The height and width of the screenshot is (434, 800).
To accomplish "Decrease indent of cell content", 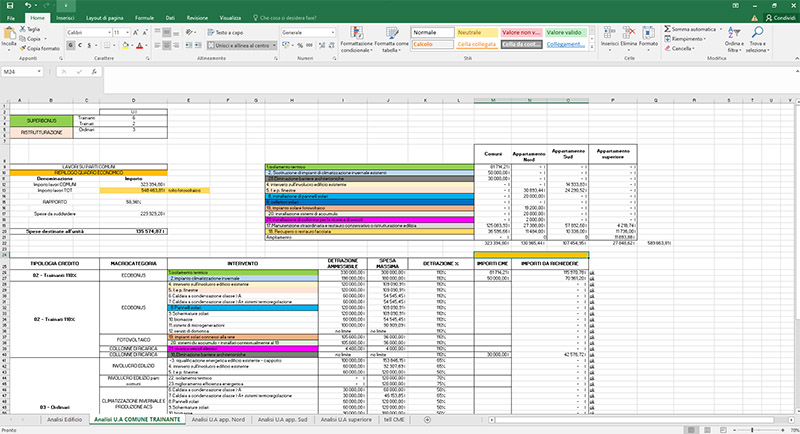I will [188, 45].
